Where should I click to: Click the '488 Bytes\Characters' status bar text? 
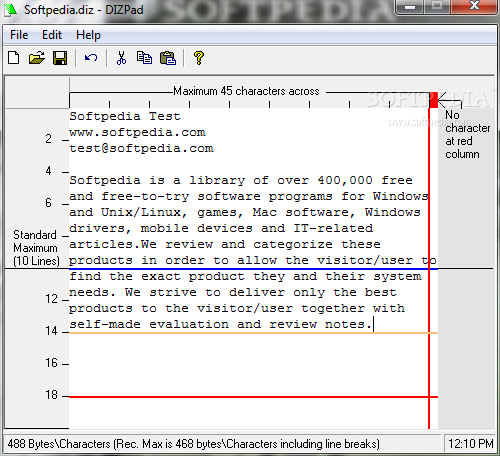(x=193, y=444)
